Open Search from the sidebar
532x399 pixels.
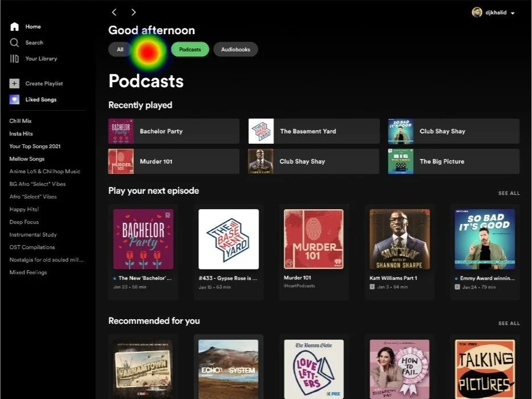click(x=34, y=42)
